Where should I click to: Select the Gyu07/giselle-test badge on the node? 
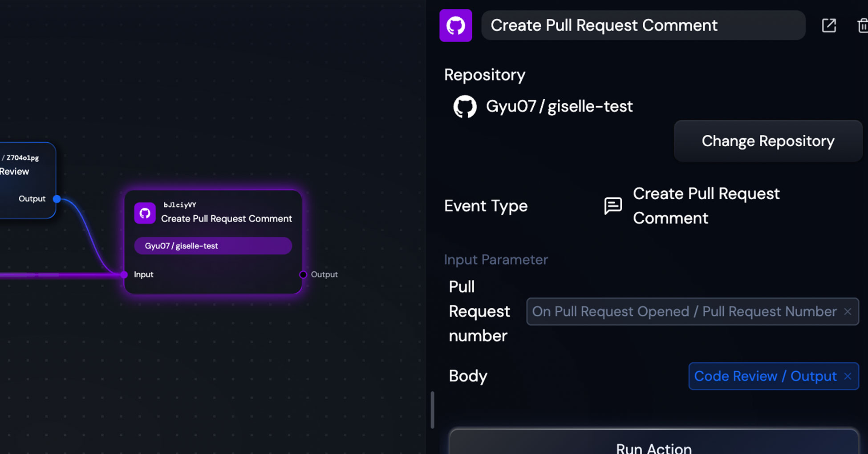click(213, 245)
